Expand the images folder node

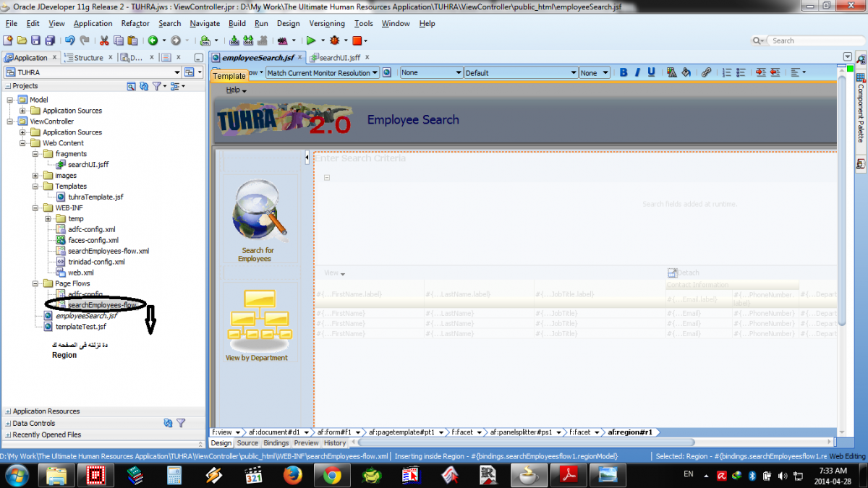[35, 176]
